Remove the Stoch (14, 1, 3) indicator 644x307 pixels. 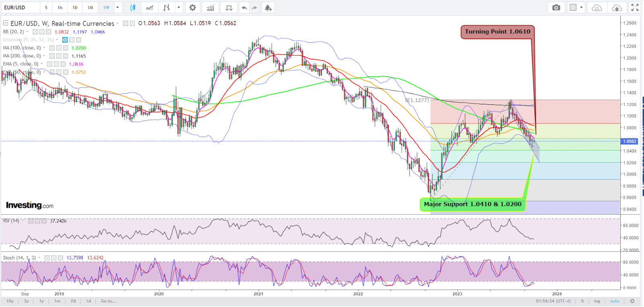[60, 258]
